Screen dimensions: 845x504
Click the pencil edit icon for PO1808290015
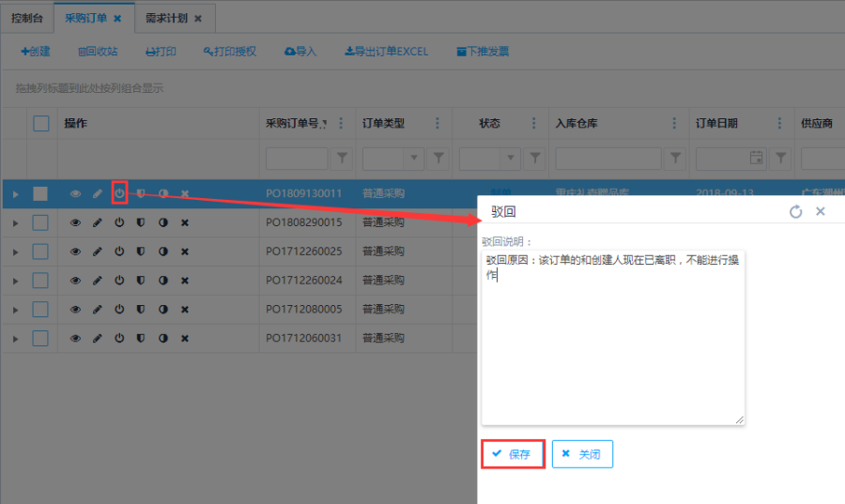tap(98, 223)
